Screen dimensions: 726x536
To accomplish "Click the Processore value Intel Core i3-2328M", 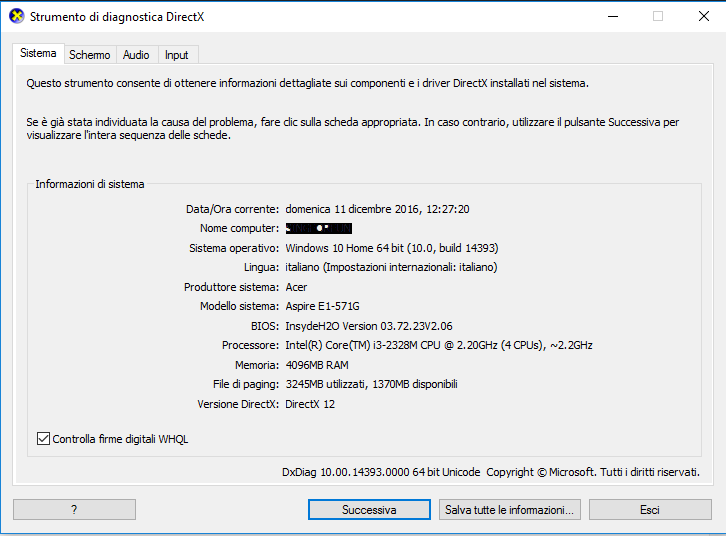I will click(x=439, y=345).
